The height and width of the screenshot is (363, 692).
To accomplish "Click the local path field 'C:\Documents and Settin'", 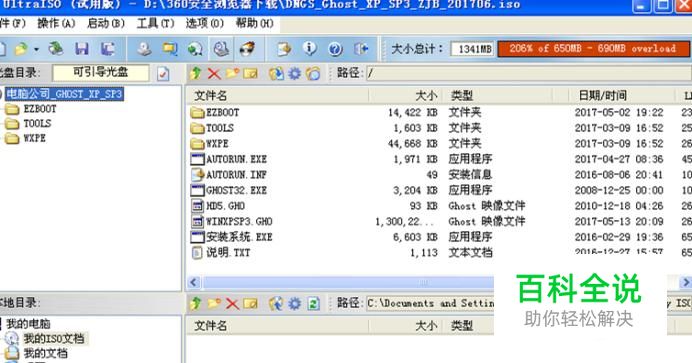I will (x=430, y=303).
